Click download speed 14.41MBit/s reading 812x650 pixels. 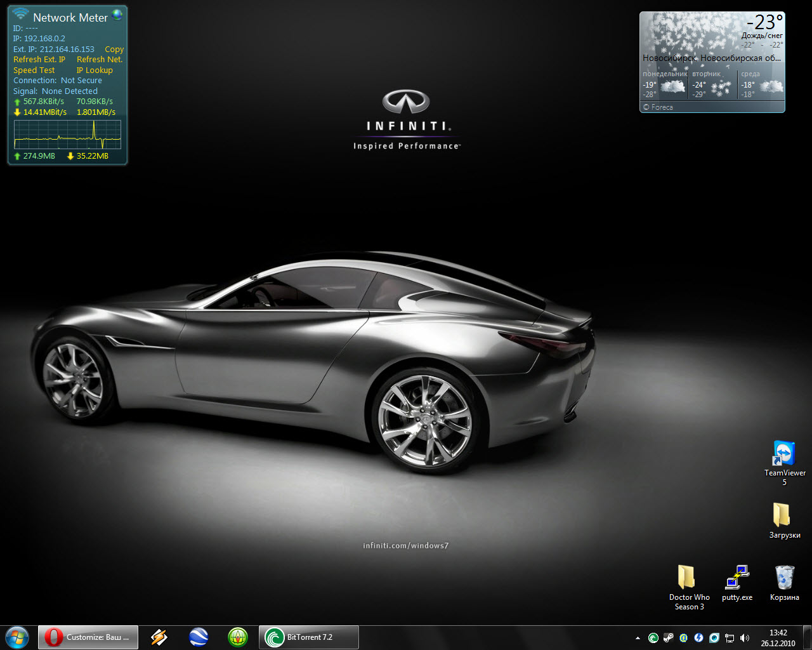tap(45, 112)
